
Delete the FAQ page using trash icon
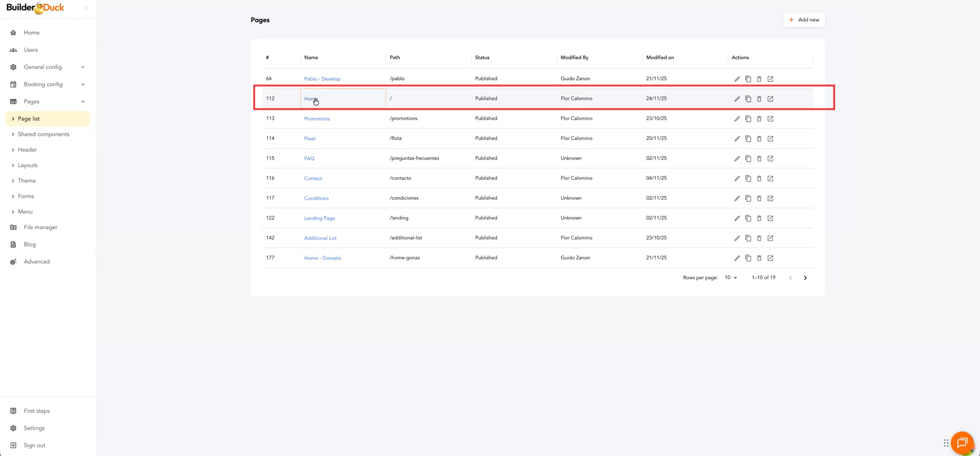(759, 159)
